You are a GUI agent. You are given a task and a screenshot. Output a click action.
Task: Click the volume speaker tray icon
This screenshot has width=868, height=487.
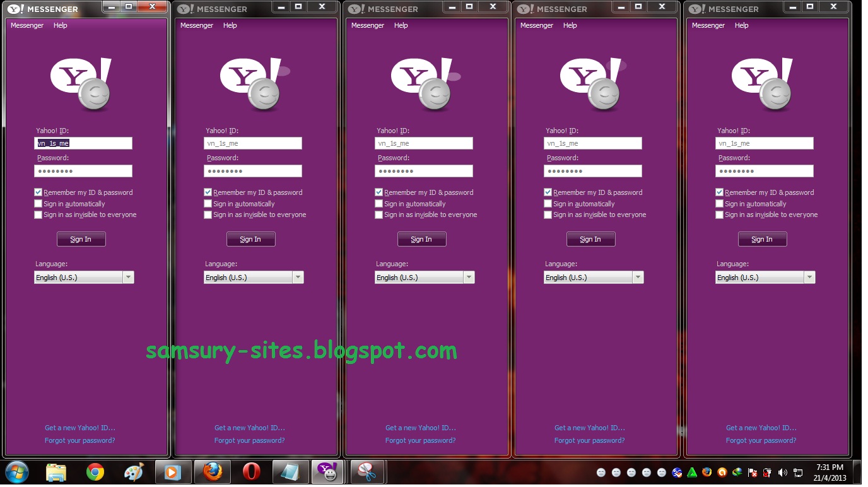pos(782,472)
